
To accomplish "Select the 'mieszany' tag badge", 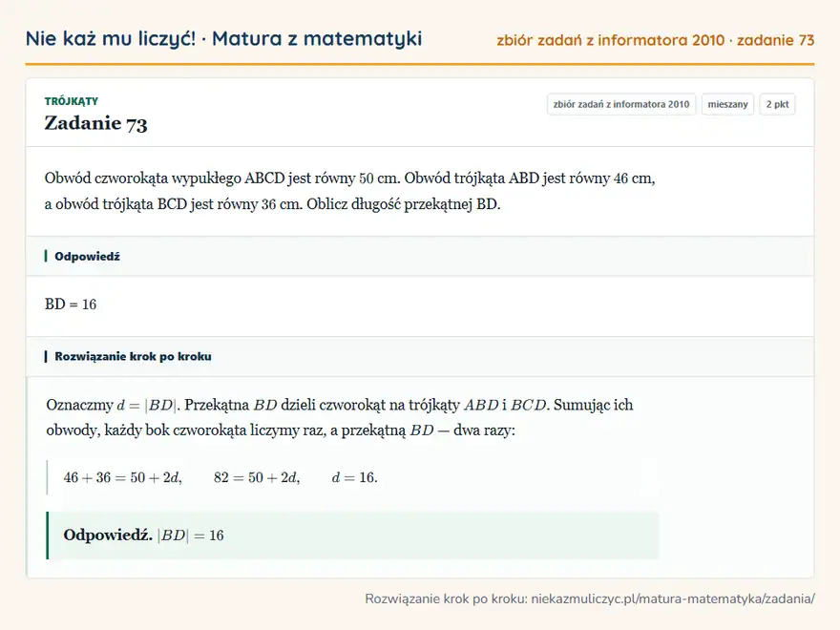I will pos(727,104).
